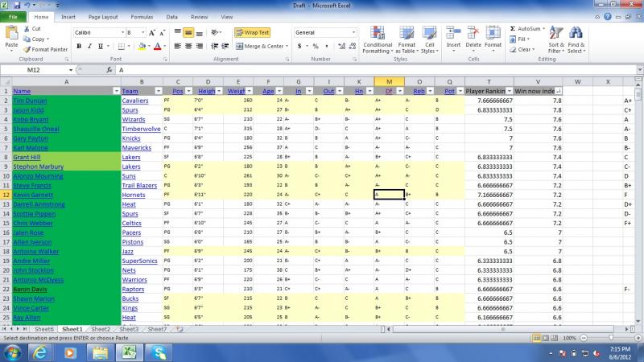The image size is (644, 362).
Task: Open Format as Table gallery
Action: point(407,39)
